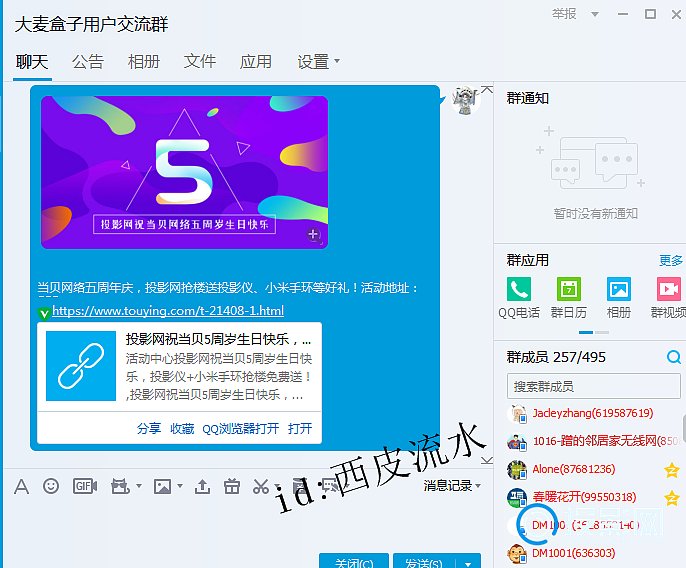The image size is (686, 568).
Task: Open the screenshot scissors dropdown arrow
Action: pyautogui.click(x=277, y=487)
